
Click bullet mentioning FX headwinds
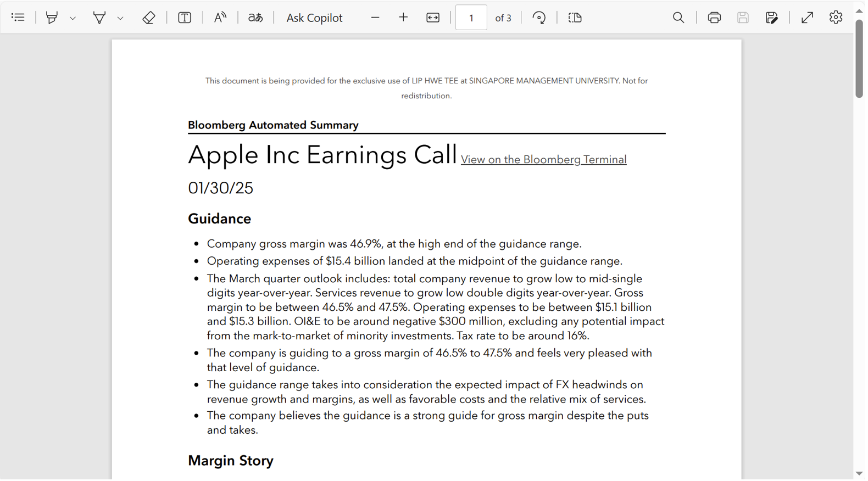click(x=426, y=392)
